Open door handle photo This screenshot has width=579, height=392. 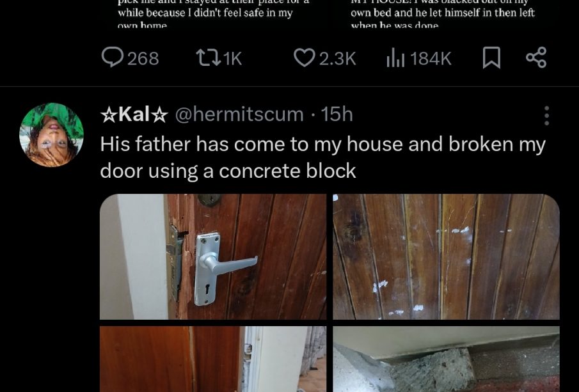click(x=213, y=256)
